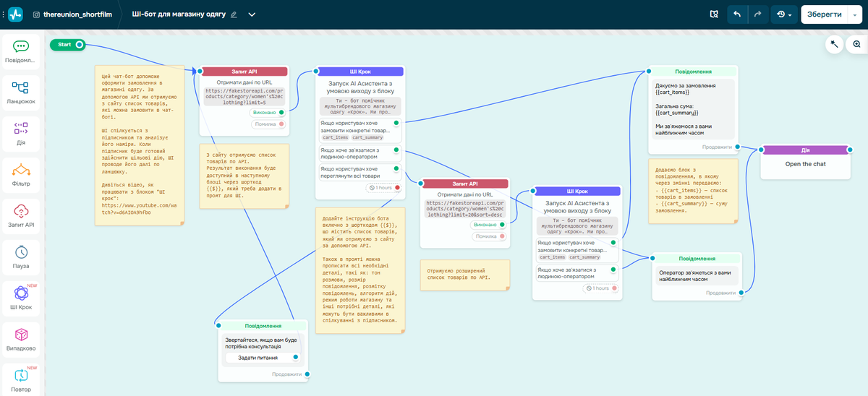
Task: Open the thereunion_shortfilm Instagram account
Action: tap(72, 14)
